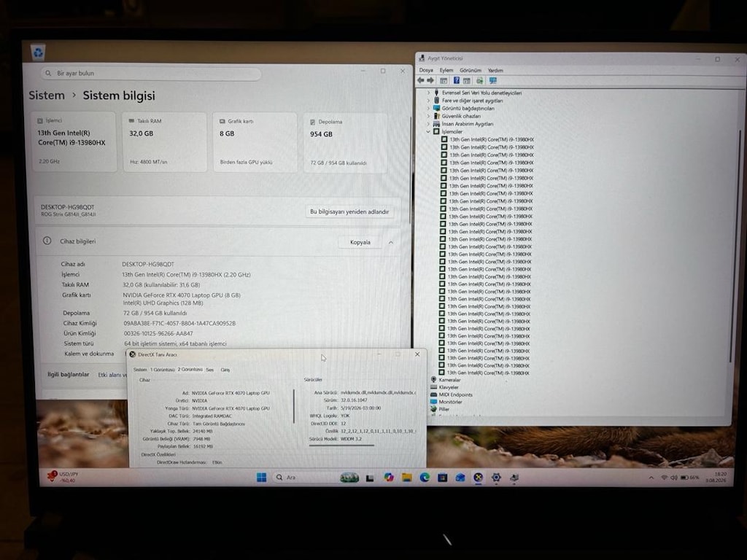747x560 pixels.
Task: Click the Kopyala button
Action: point(360,242)
